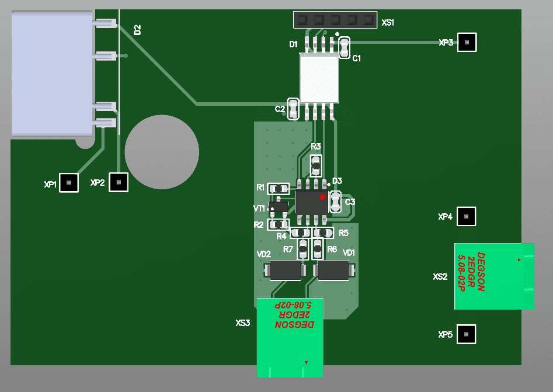Select diode VD2
The width and height of the screenshot is (553, 392).
(286, 270)
